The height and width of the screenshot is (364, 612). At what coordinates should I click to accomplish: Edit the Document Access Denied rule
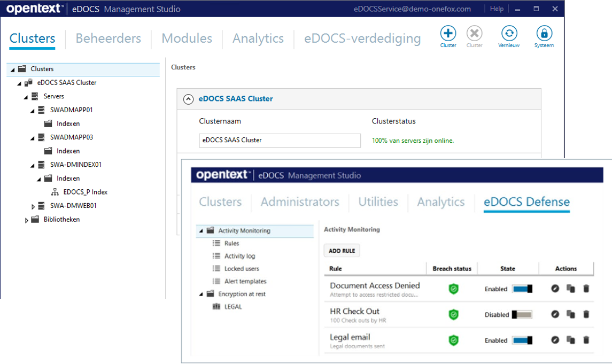pos(555,289)
